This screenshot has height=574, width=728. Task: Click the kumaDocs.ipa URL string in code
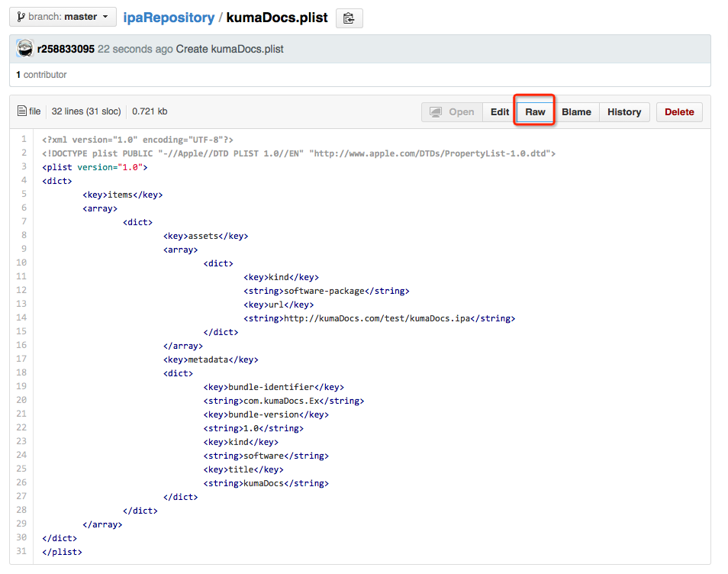click(374, 318)
